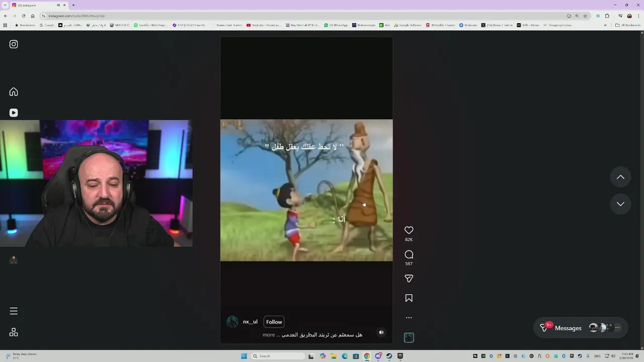The width and height of the screenshot is (644, 362).
Task: Expand the caption with the more link
Action: pos(269,335)
